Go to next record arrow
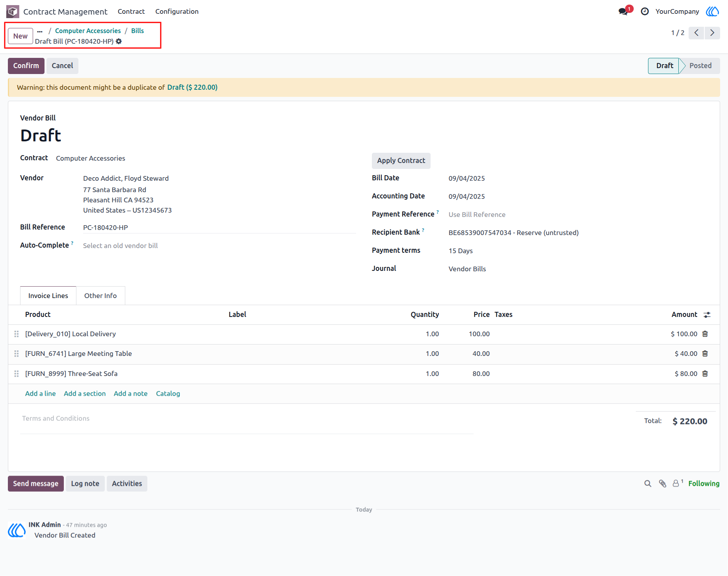The height and width of the screenshot is (576, 728). point(712,33)
